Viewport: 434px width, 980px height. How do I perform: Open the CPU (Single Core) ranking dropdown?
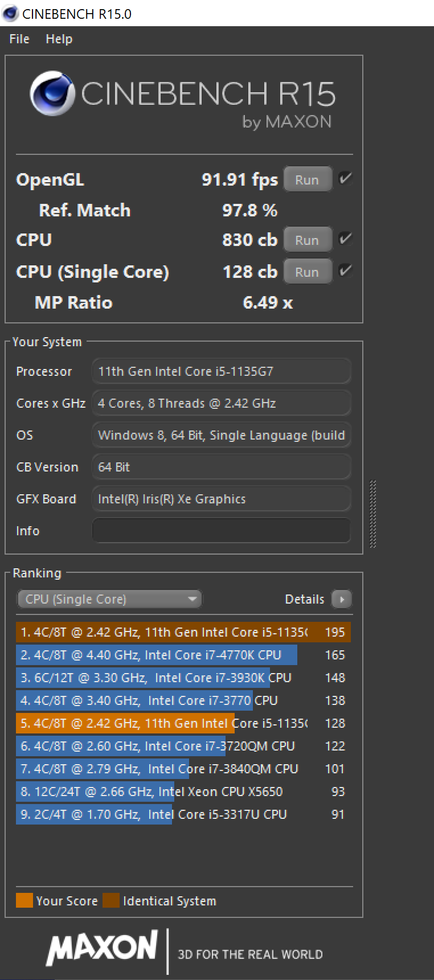[x=109, y=599]
